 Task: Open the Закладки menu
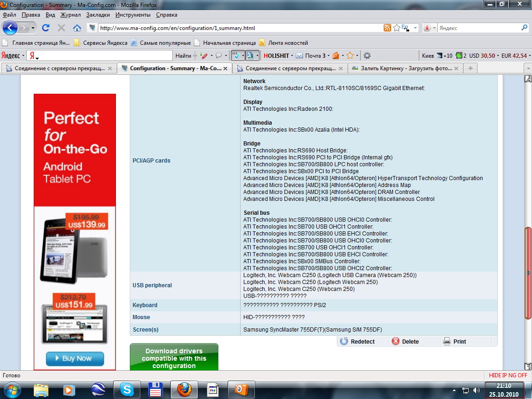tap(98, 15)
